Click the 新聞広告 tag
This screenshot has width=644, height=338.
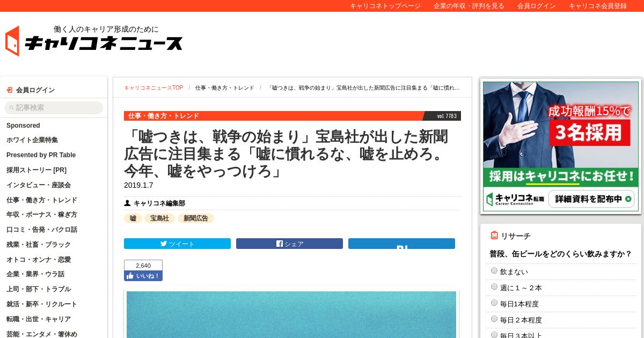pyautogui.click(x=196, y=218)
